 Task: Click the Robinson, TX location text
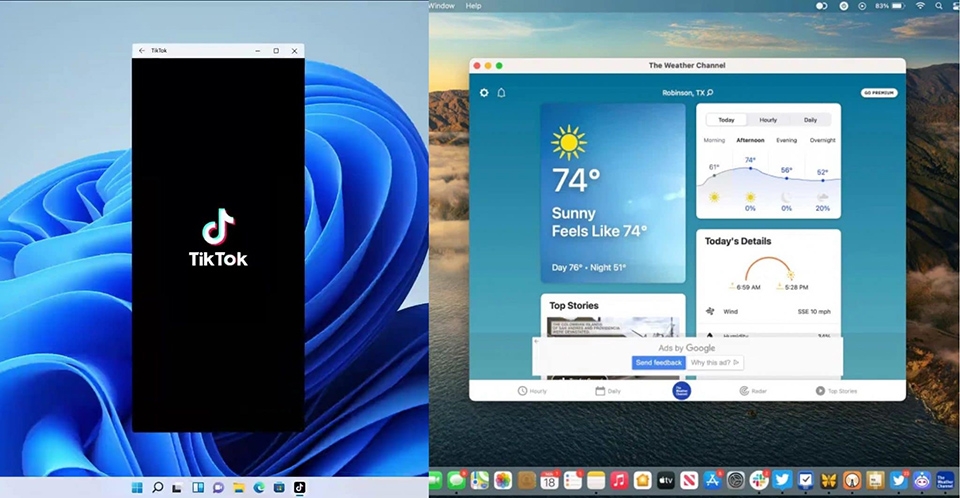click(683, 93)
